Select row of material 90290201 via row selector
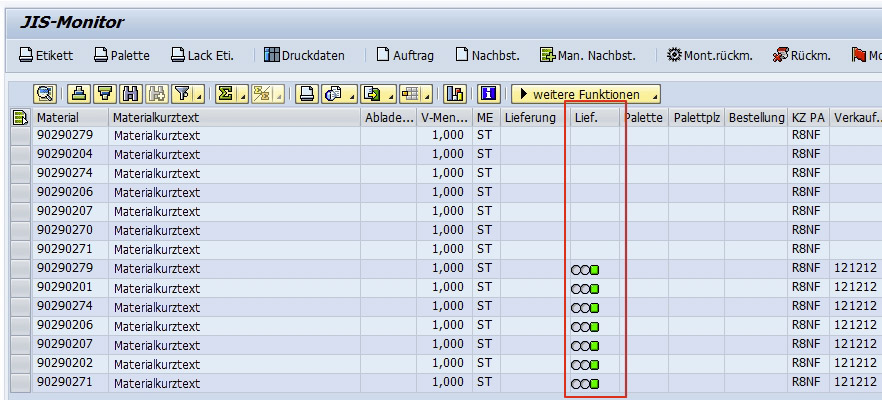 point(19,289)
